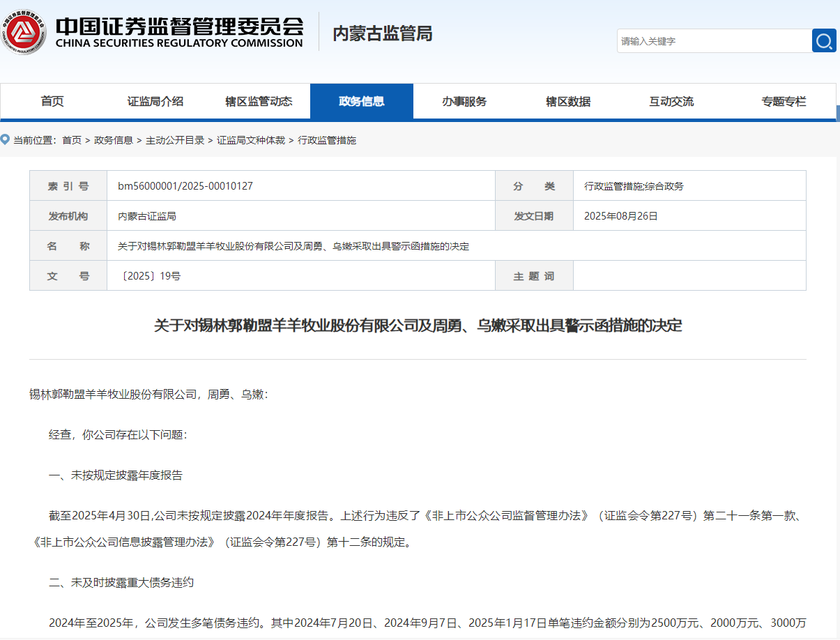The height and width of the screenshot is (640, 840).
Task: Open the 办事服务 menu item
Action: [464, 102]
